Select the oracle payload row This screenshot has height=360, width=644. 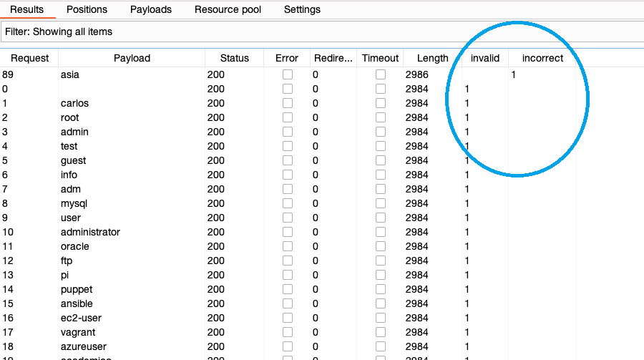coord(322,246)
